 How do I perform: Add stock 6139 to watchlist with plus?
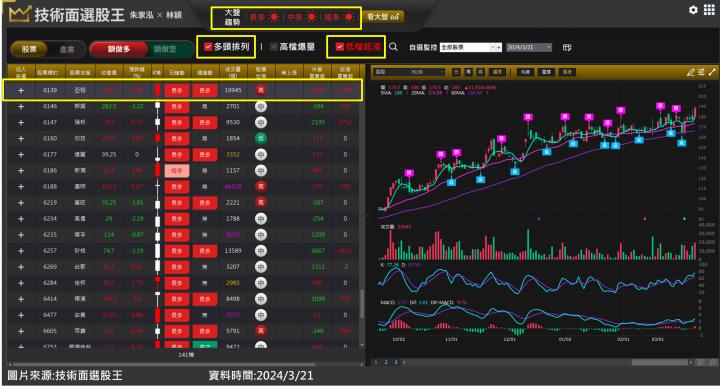[21, 90]
